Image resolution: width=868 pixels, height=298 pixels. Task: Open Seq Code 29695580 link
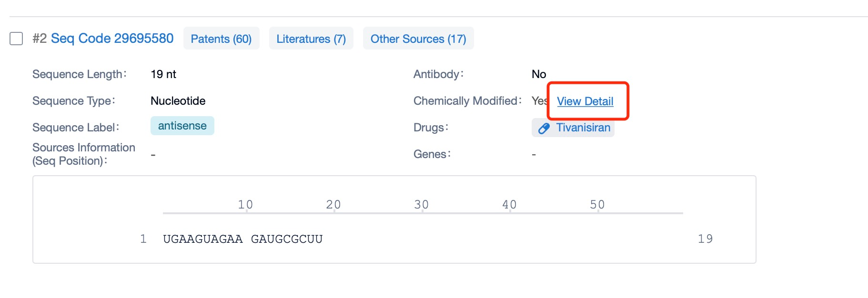(112, 39)
